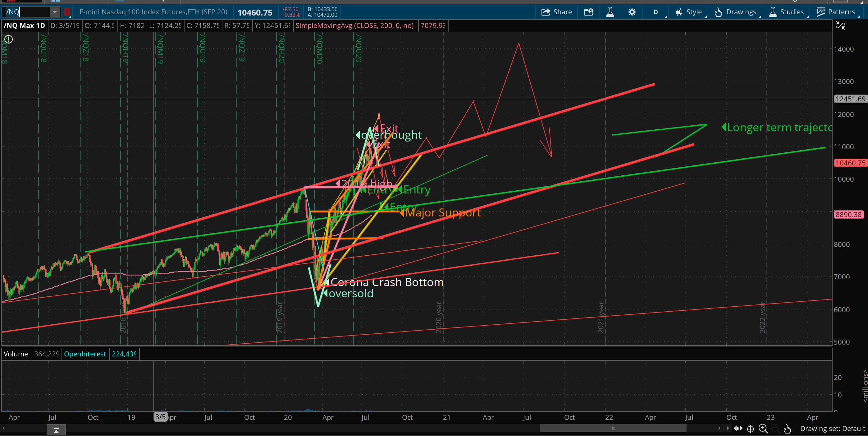Toggle the red linking indicator beside symbol
The height and width of the screenshot is (436, 868).
[x=67, y=12]
